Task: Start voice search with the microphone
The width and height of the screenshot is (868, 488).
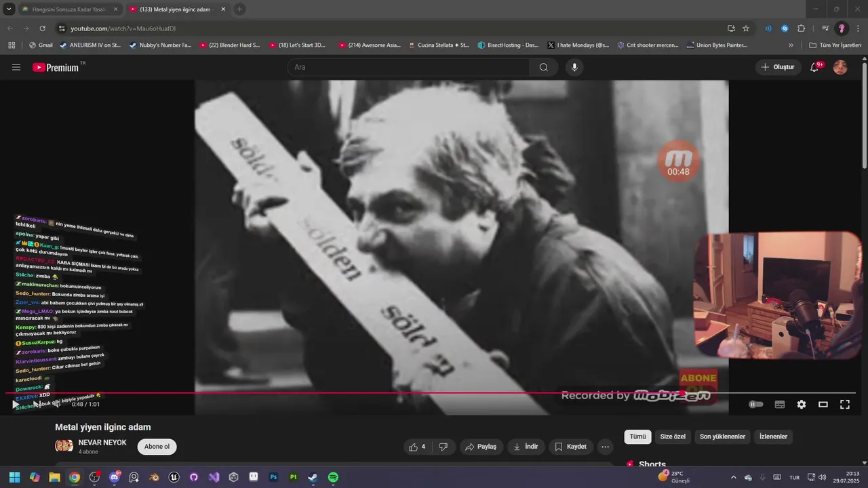Action: tap(574, 67)
